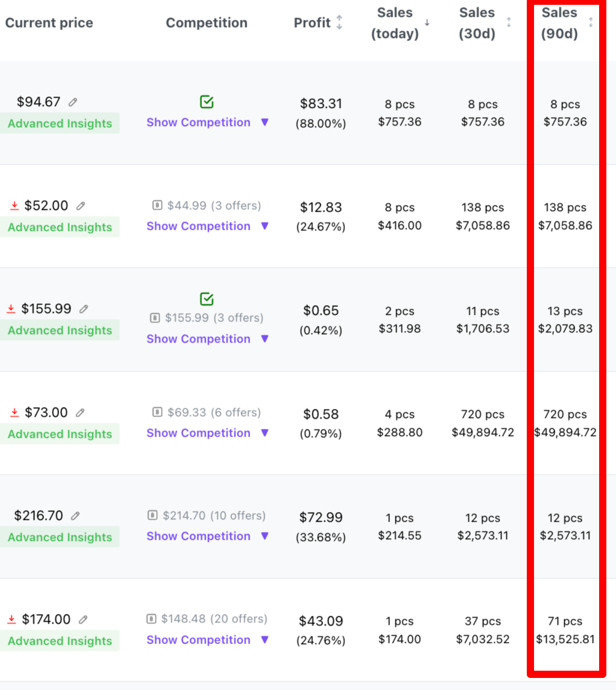Image resolution: width=616 pixels, height=690 pixels.
Task: Click the pencil icon beside $52.00
Action: pos(80,206)
